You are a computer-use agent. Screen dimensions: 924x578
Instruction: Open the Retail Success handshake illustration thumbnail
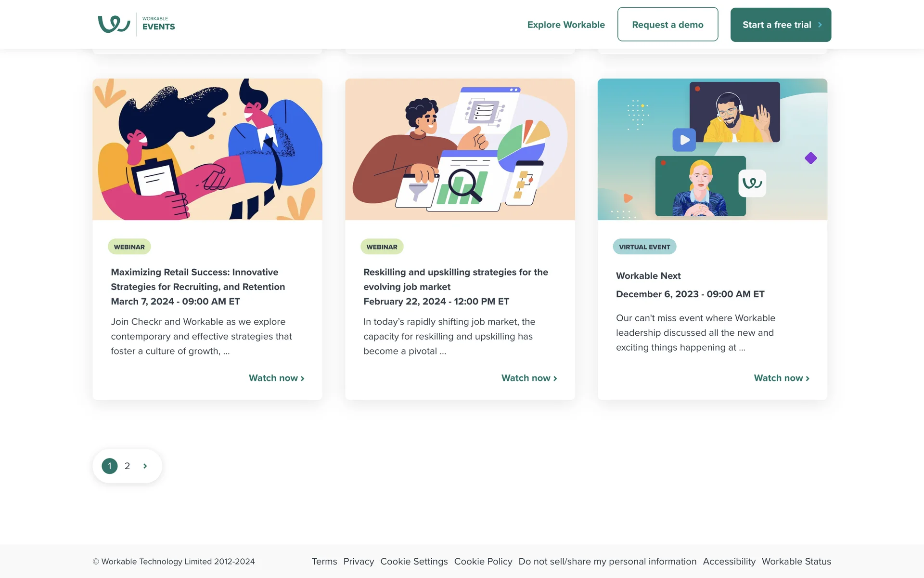tap(207, 149)
